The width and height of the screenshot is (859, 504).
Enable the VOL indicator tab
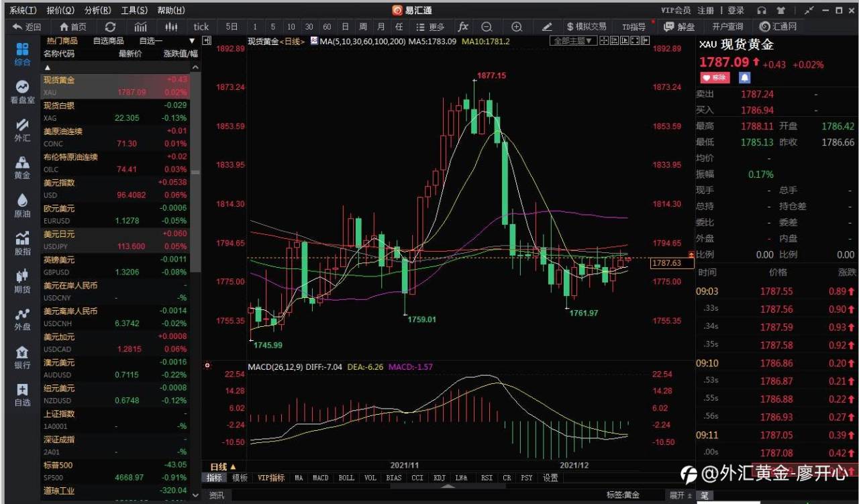[x=370, y=478]
